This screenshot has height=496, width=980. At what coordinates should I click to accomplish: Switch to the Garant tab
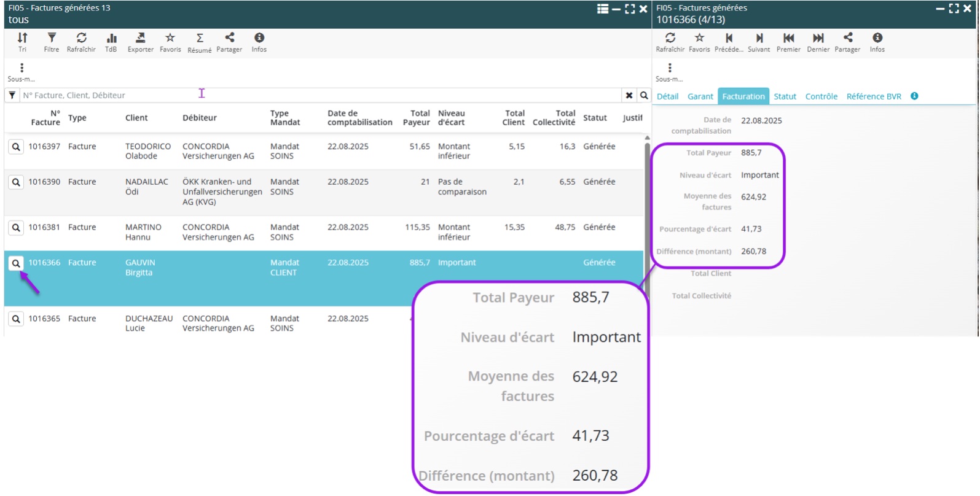700,96
